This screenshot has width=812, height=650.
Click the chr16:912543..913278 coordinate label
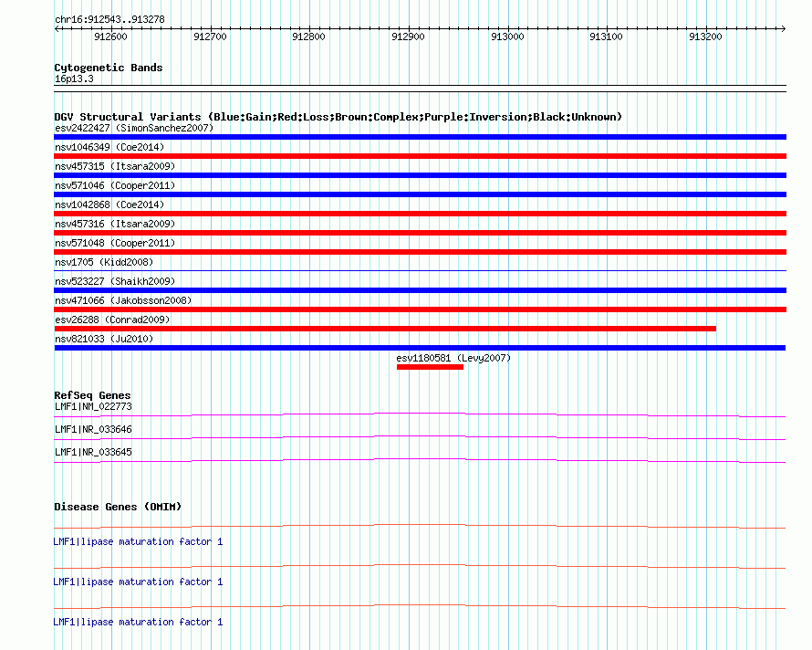click(109, 19)
